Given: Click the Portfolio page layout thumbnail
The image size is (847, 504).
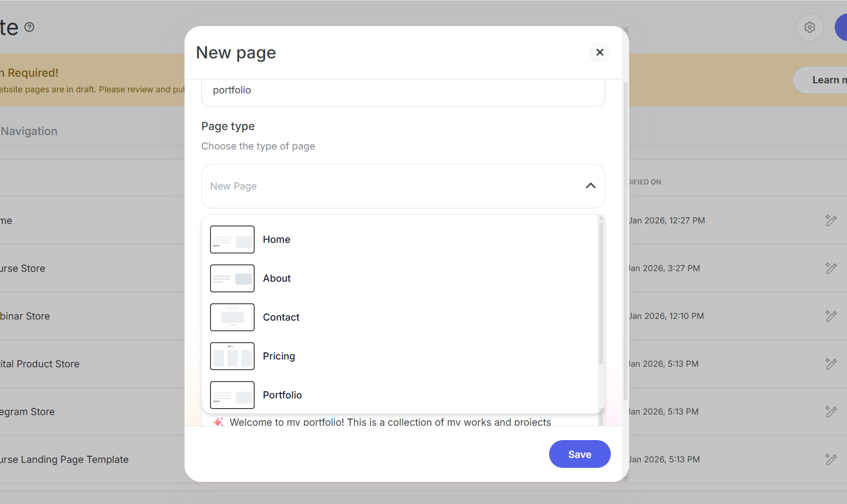Looking at the screenshot, I should coord(232,395).
